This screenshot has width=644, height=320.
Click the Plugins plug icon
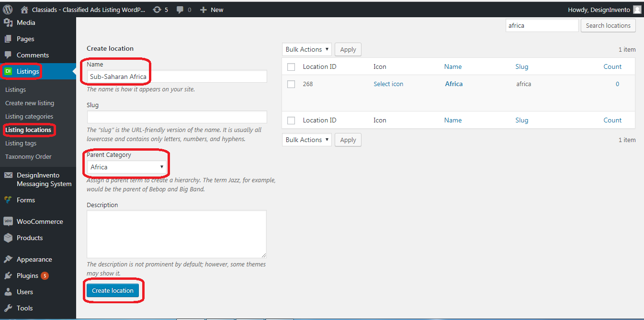8,276
